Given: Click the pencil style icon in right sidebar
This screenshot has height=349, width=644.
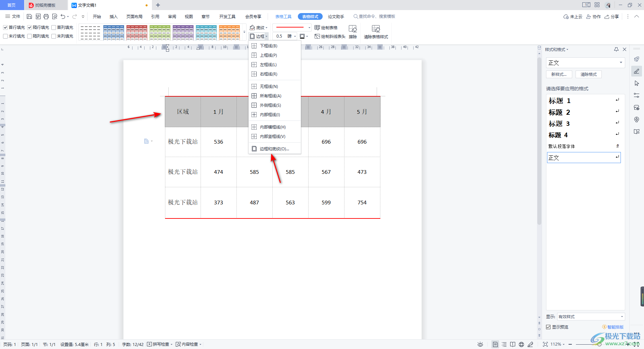Looking at the screenshot, I should tap(637, 71).
